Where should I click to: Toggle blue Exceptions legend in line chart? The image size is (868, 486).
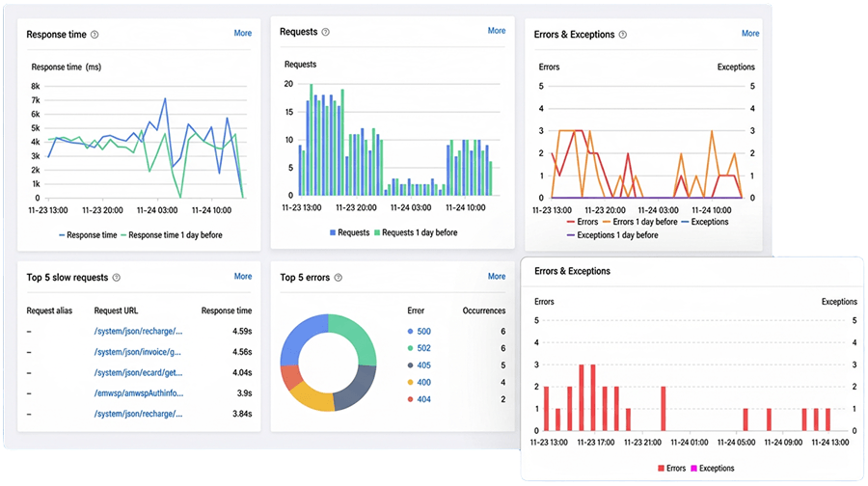coord(705,222)
